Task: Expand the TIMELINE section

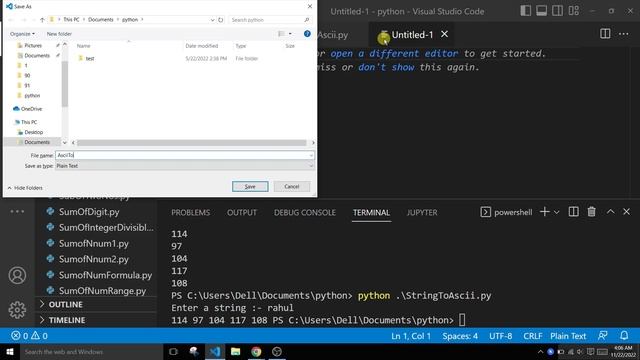Action: pyautogui.click(x=67, y=320)
